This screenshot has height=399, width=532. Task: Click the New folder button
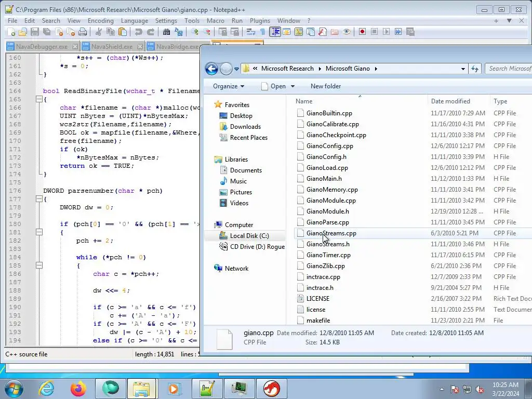tap(326, 86)
